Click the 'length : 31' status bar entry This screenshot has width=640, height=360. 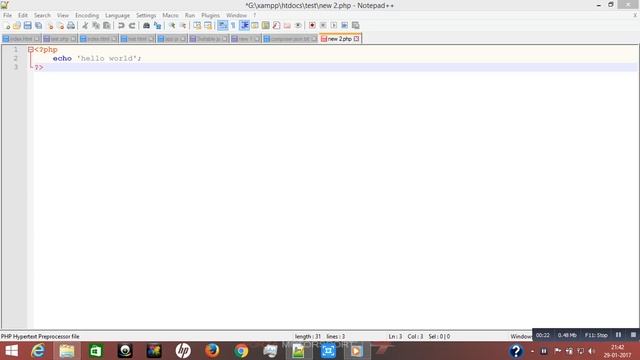pyautogui.click(x=308, y=336)
